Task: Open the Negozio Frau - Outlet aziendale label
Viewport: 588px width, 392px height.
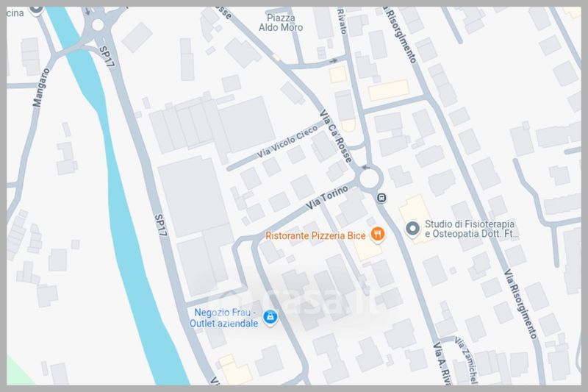Action: point(224,318)
